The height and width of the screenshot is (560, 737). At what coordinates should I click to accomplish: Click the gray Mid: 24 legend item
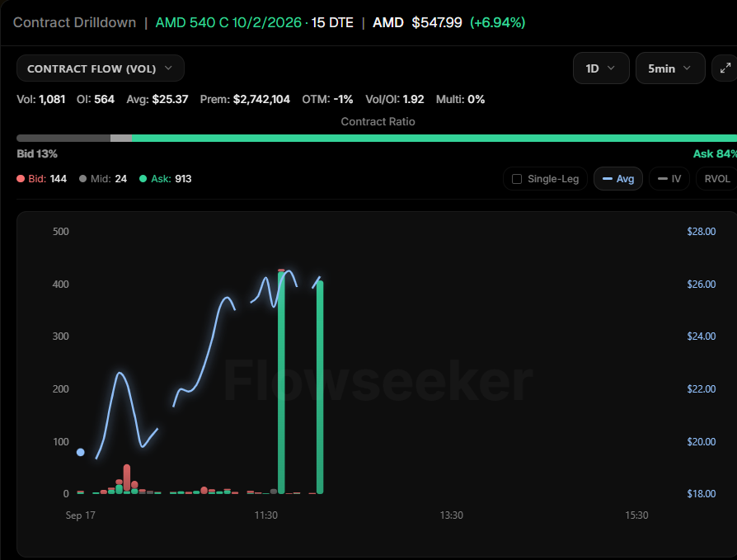(103, 179)
